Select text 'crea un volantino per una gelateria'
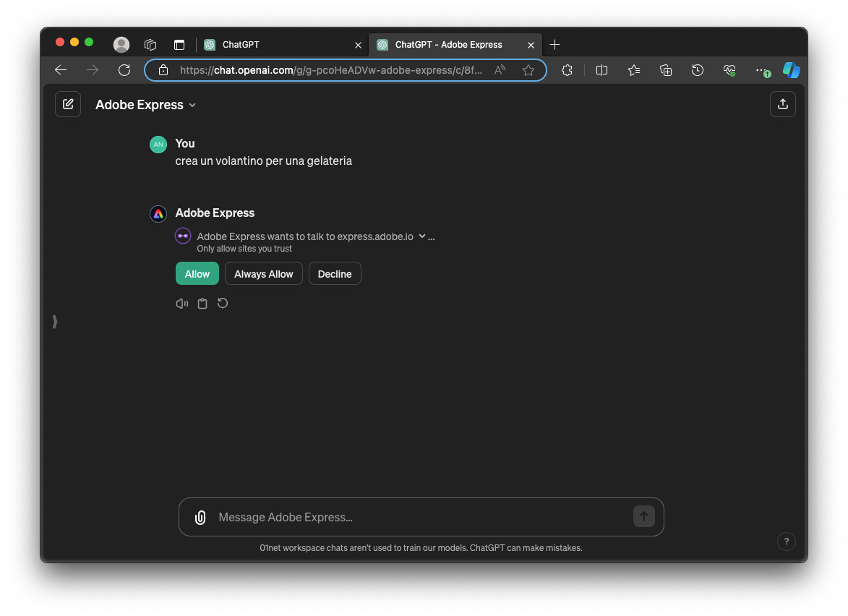Image resolution: width=848 pixels, height=616 pixels. click(263, 161)
